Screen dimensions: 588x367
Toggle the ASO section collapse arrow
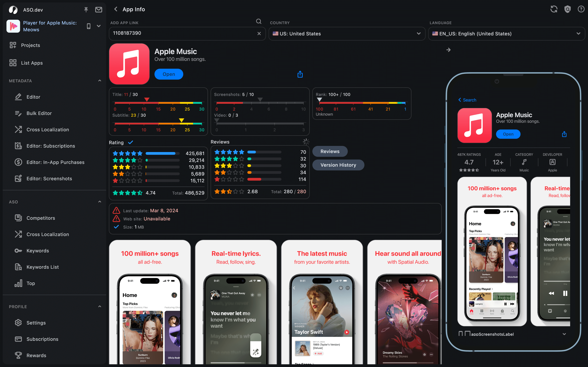(x=99, y=202)
